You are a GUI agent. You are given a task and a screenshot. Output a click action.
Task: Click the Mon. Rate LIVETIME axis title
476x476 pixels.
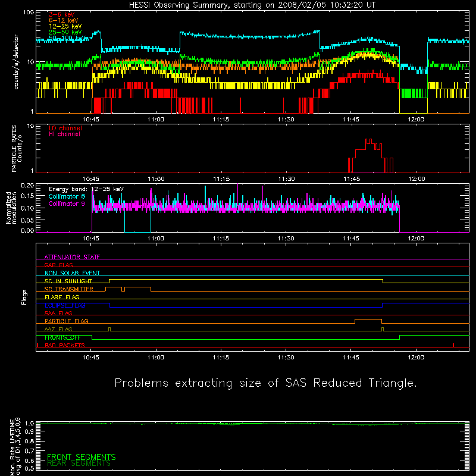click(x=15, y=446)
